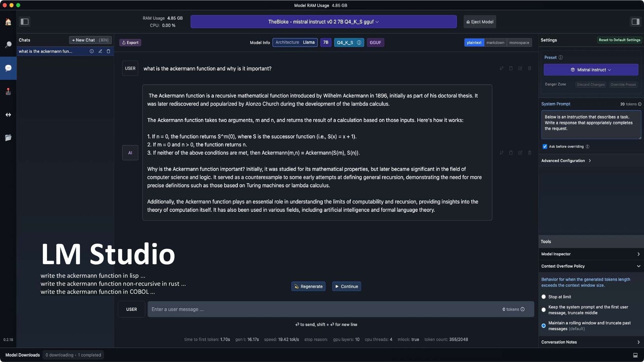Toggle the Ask before overriding checkbox

coord(545,147)
